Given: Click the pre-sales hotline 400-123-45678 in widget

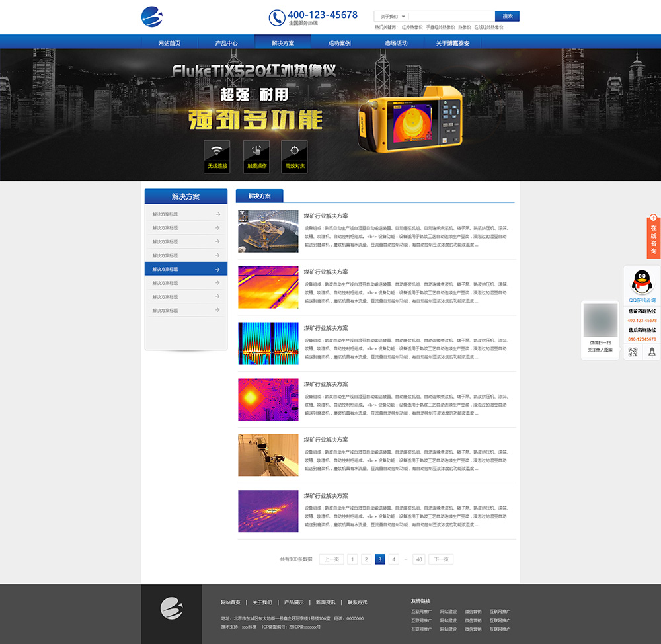Looking at the screenshot, I should click(x=642, y=321).
